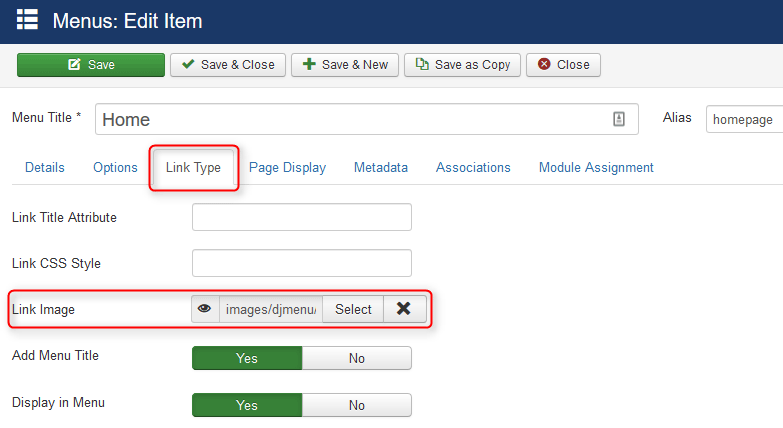The image size is (783, 428).
Task: Click Save as Copy button
Action: [x=462, y=65]
